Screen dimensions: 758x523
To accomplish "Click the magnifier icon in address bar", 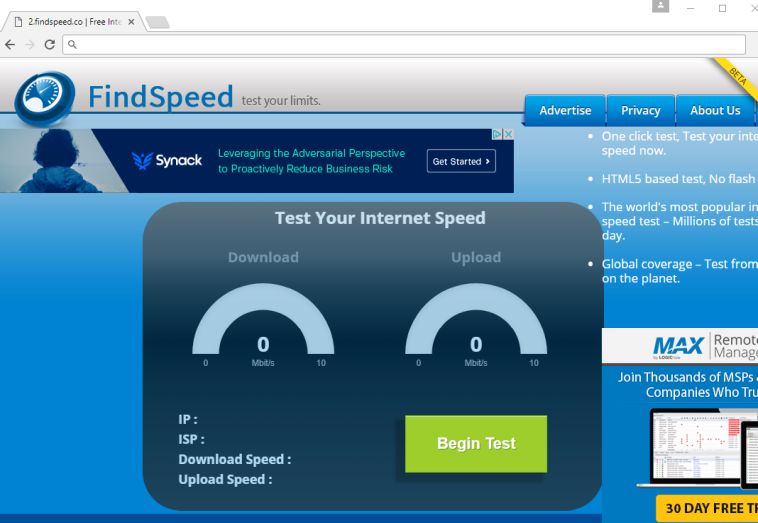I will point(72,44).
